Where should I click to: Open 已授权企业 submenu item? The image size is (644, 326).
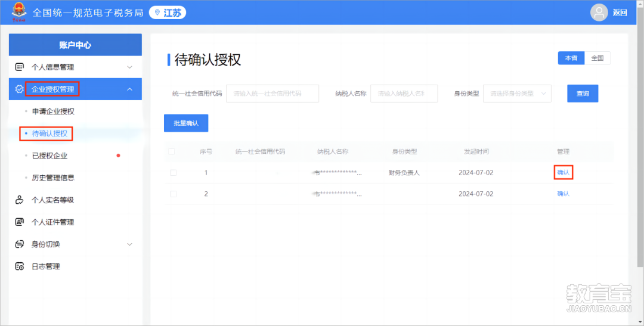[49, 156]
